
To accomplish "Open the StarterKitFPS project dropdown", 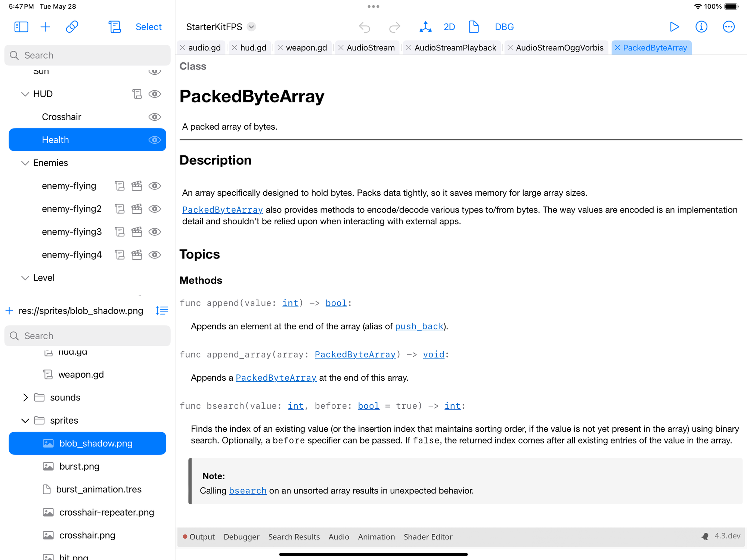I will 251,27.
